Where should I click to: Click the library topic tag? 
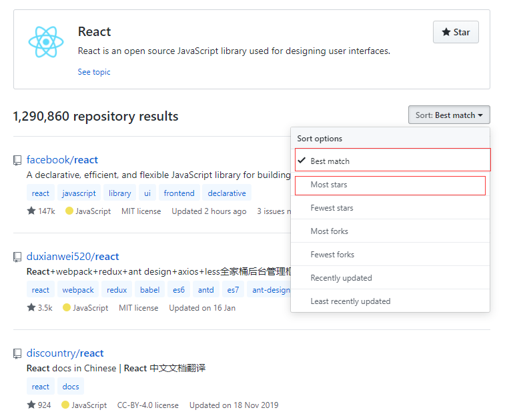point(119,193)
